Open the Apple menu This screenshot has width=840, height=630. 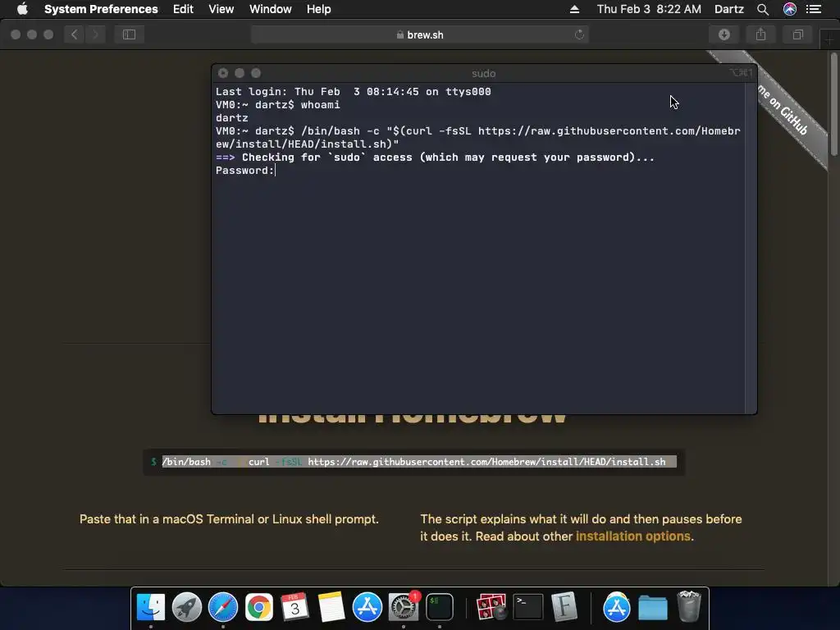pos(22,9)
